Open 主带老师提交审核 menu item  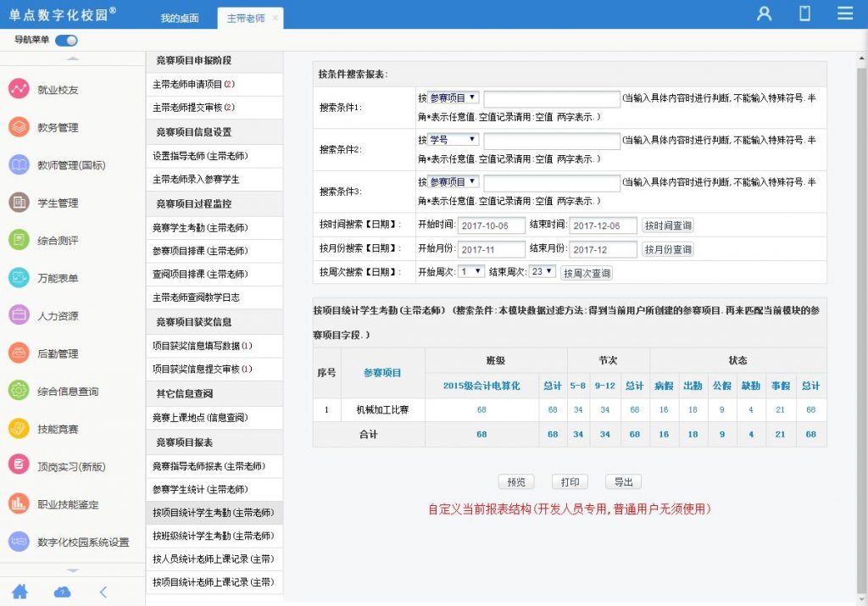pyautogui.click(x=214, y=108)
